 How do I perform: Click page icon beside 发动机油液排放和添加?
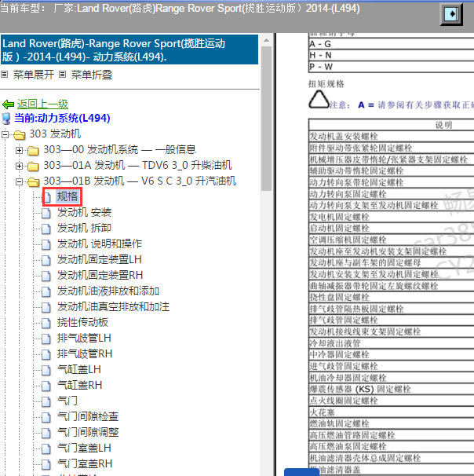pos(46,292)
